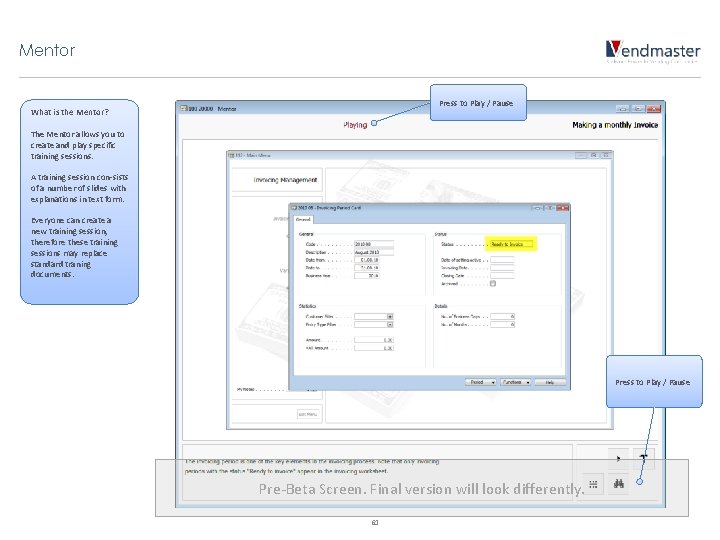
Task: Click the Help button in the period card
Action: [550, 382]
